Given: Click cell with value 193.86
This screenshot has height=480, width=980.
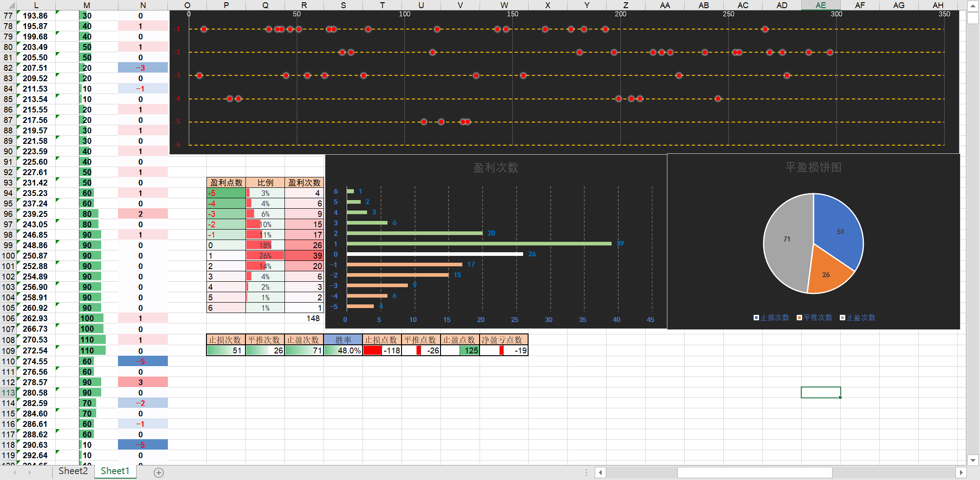Looking at the screenshot, I should (x=36, y=15).
